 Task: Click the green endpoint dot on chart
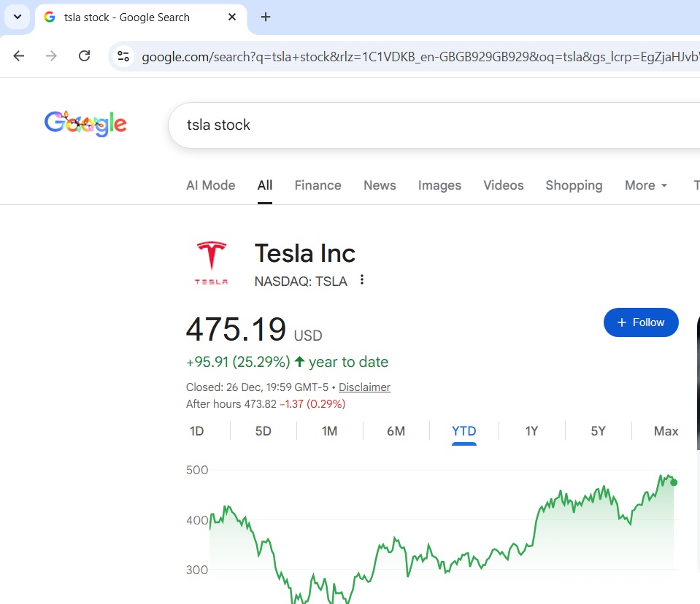674,482
